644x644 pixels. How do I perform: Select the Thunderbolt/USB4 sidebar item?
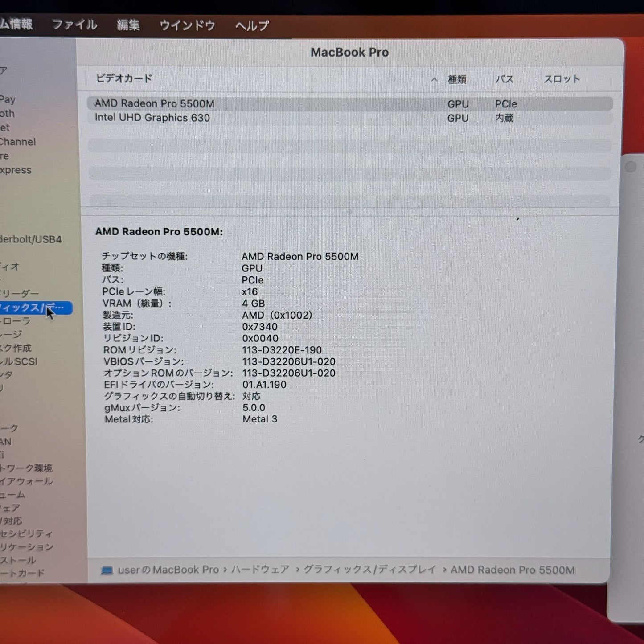tap(31, 239)
